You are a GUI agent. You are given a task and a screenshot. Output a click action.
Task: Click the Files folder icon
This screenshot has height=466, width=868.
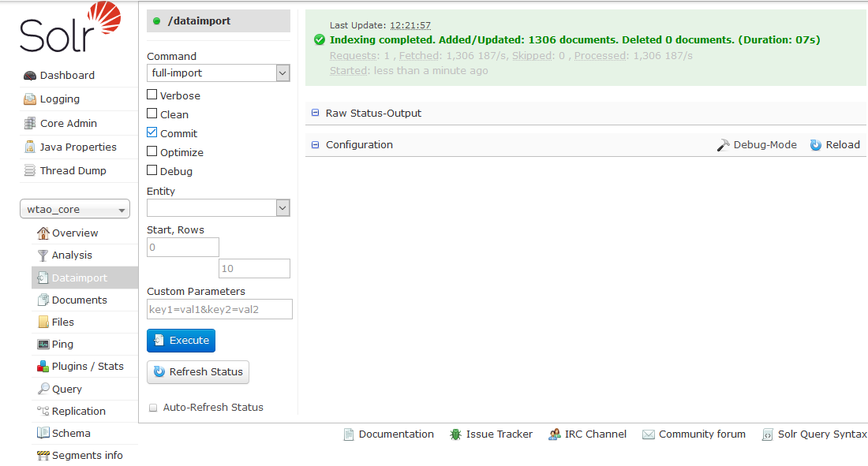43,322
